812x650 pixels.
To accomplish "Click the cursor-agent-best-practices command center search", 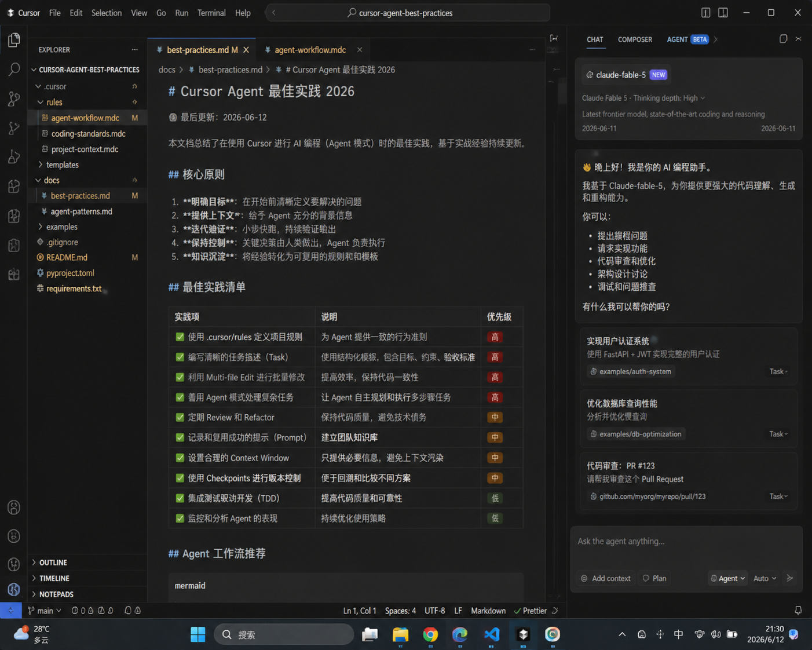I will click(407, 13).
